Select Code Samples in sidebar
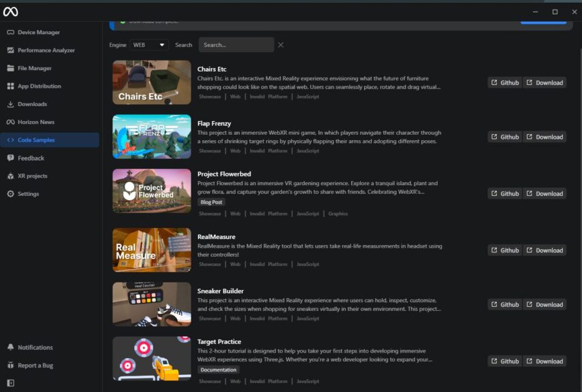Viewport: 582px width, 392px height. 50,140
